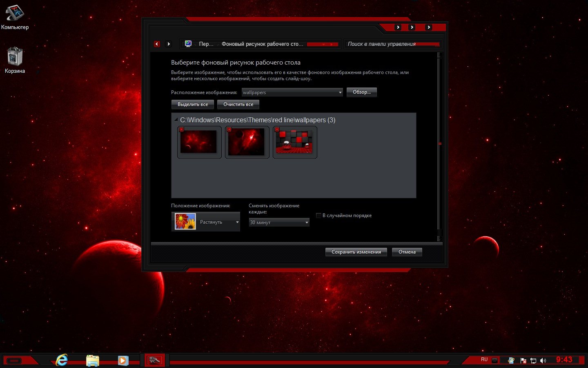Launch Windows Media Player from taskbar
588x368 pixels.
(x=123, y=360)
